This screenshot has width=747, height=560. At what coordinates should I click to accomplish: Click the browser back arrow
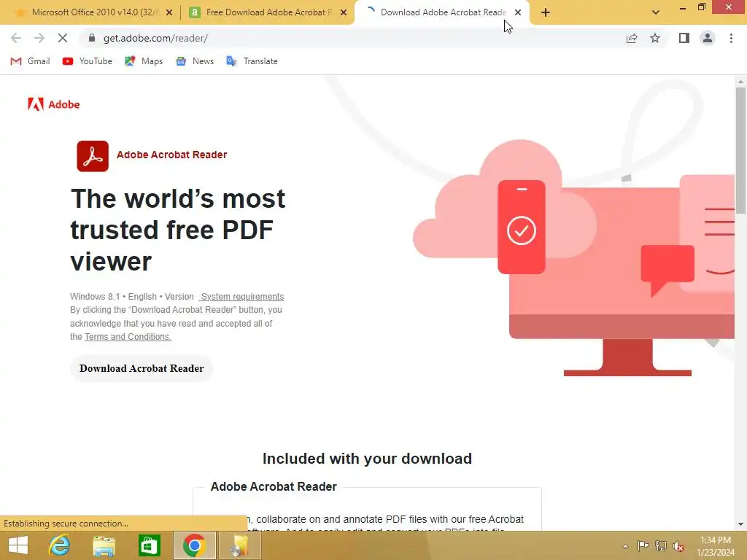pos(16,38)
